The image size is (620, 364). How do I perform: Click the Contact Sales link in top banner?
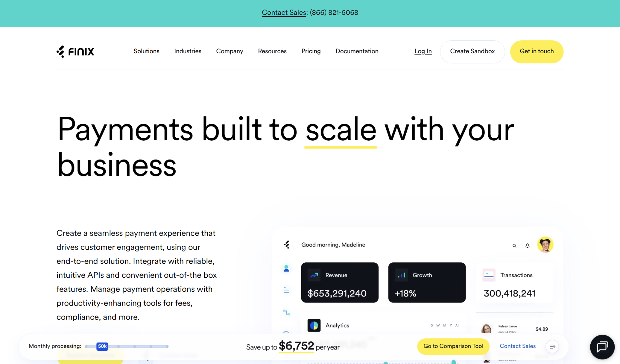(284, 12)
